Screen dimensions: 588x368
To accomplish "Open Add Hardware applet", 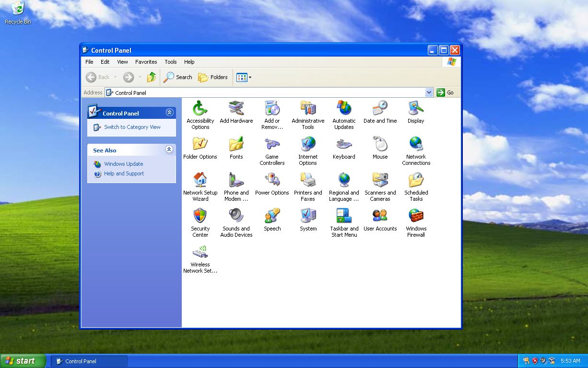I will tap(236, 108).
